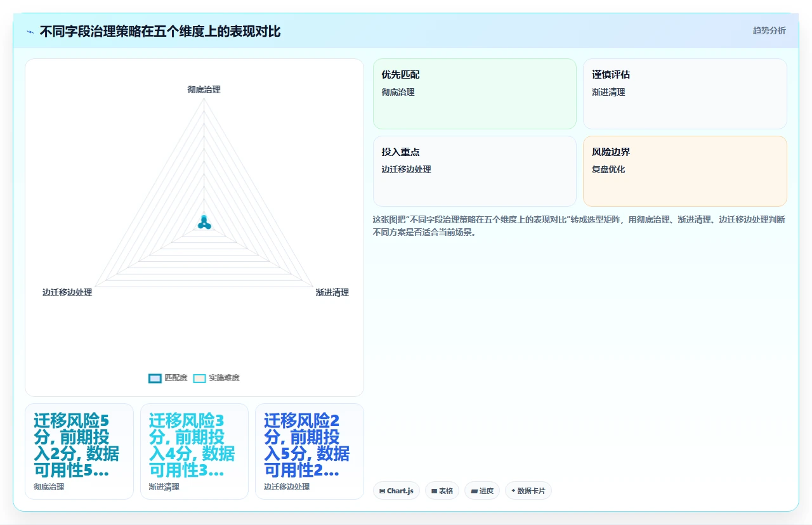Click the data points at the radar center
Image resolution: width=812 pixels, height=525 pixels.
point(204,223)
